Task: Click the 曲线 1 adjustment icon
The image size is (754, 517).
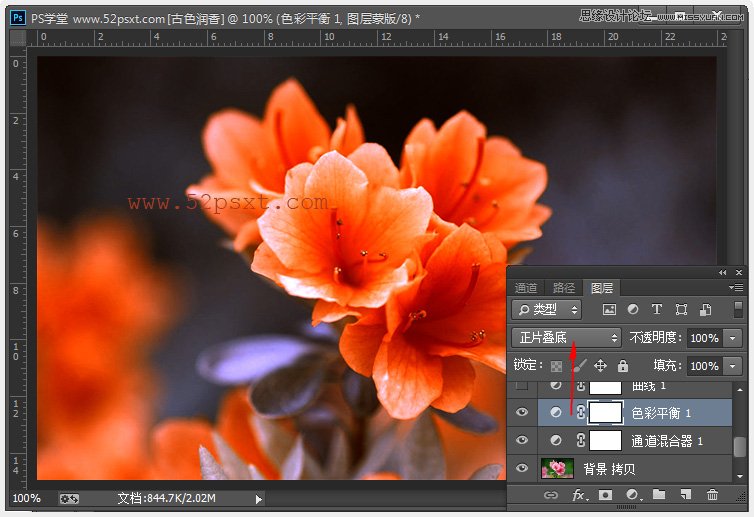Action: click(x=556, y=385)
